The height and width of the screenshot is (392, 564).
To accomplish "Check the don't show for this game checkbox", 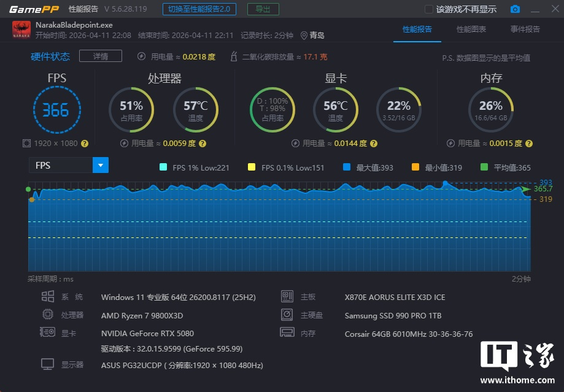I will click(x=429, y=9).
